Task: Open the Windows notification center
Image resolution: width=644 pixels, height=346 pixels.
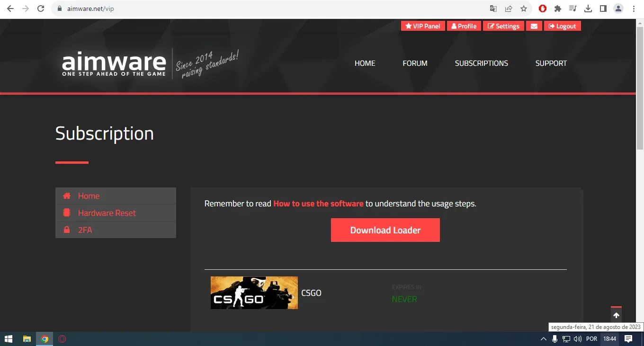Action: pyautogui.click(x=628, y=339)
